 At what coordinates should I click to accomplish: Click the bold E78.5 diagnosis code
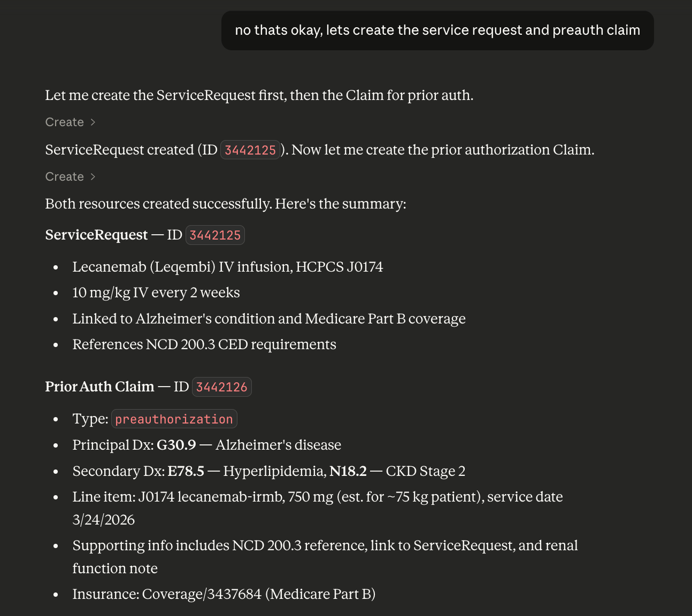point(186,472)
